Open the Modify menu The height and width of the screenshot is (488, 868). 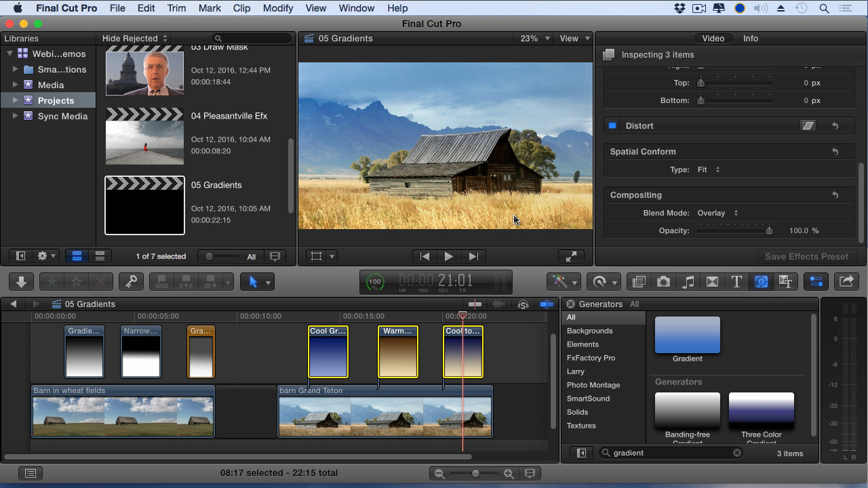coord(278,8)
